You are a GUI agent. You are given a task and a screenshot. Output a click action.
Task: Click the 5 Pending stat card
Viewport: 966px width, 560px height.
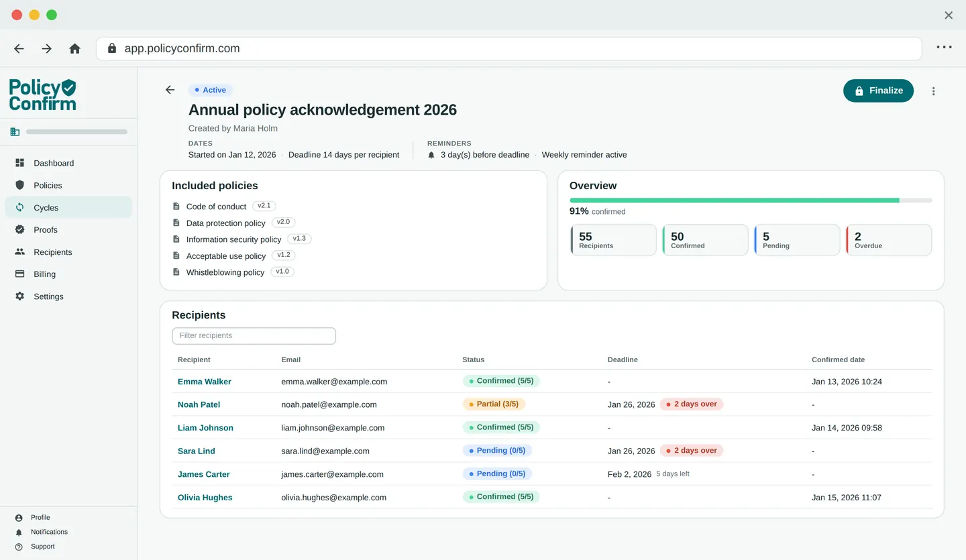coord(797,240)
